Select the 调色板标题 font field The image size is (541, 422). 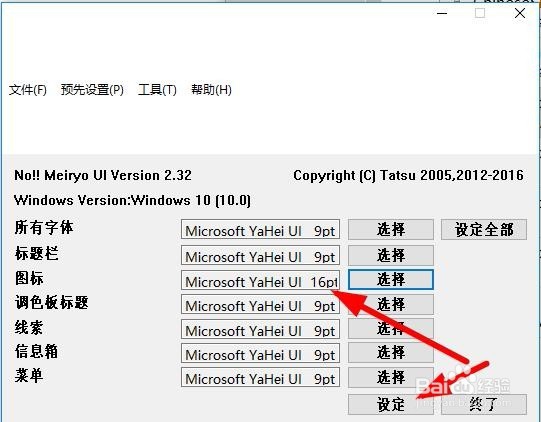click(x=260, y=304)
